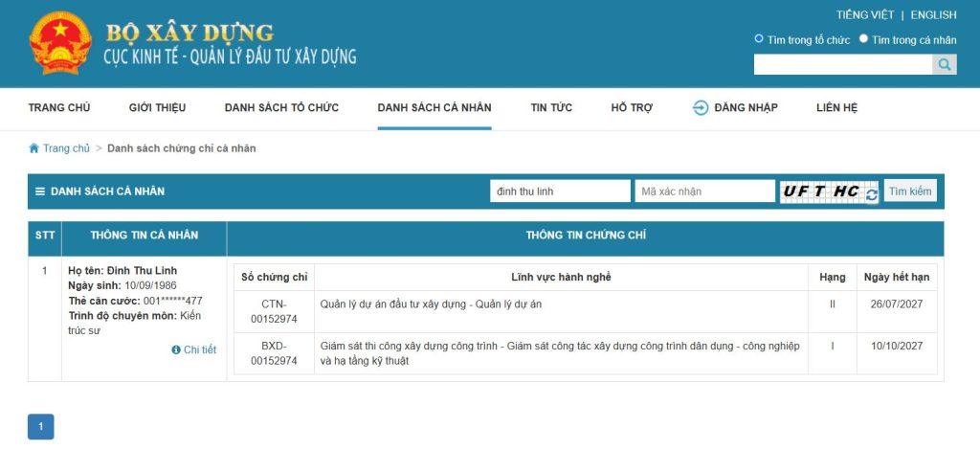Open the Chi tiết details link
The height and width of the screenshot is (450, 980).
tap(200, 350)
